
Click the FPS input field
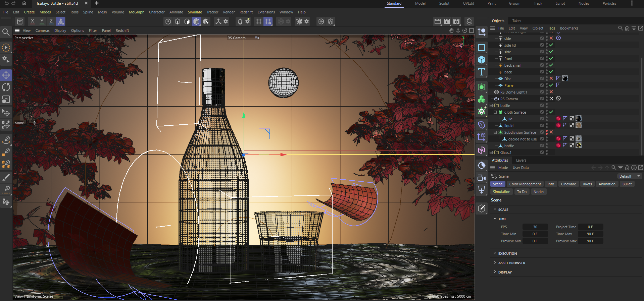(x=535, y=227)
